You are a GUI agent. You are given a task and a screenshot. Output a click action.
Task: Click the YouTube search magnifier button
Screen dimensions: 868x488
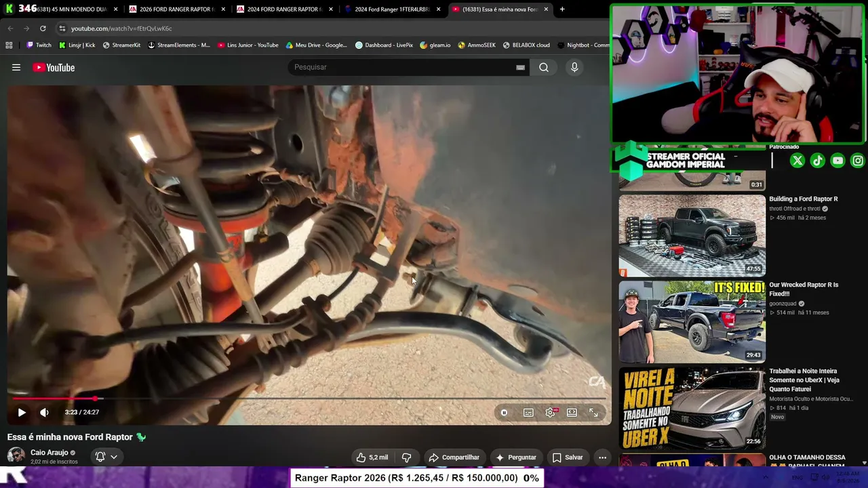[544, 67]
